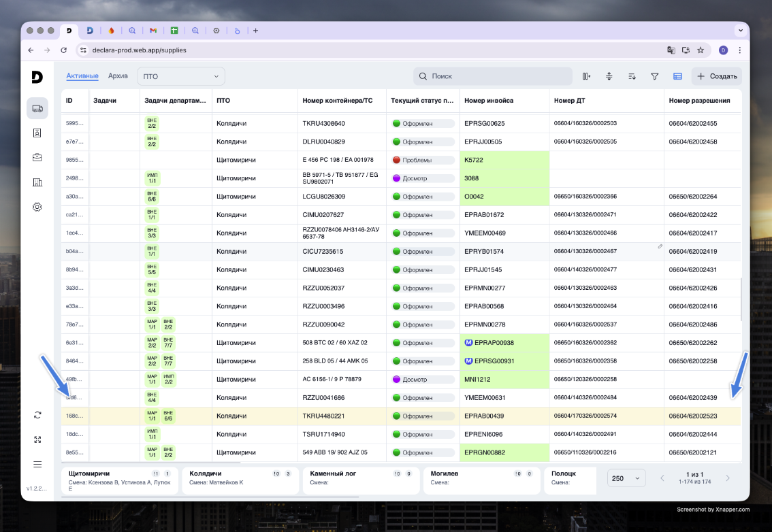Open the column settings icon in toolbar
This screenshot has width=772, height=532.
(586, 76)
